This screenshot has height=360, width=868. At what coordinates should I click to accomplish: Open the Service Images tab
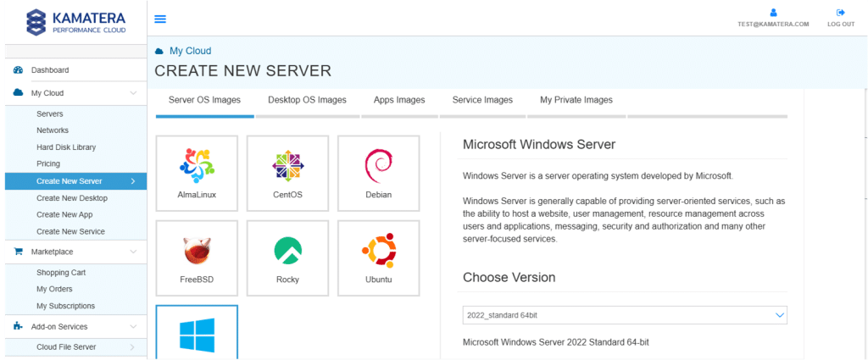482,100
